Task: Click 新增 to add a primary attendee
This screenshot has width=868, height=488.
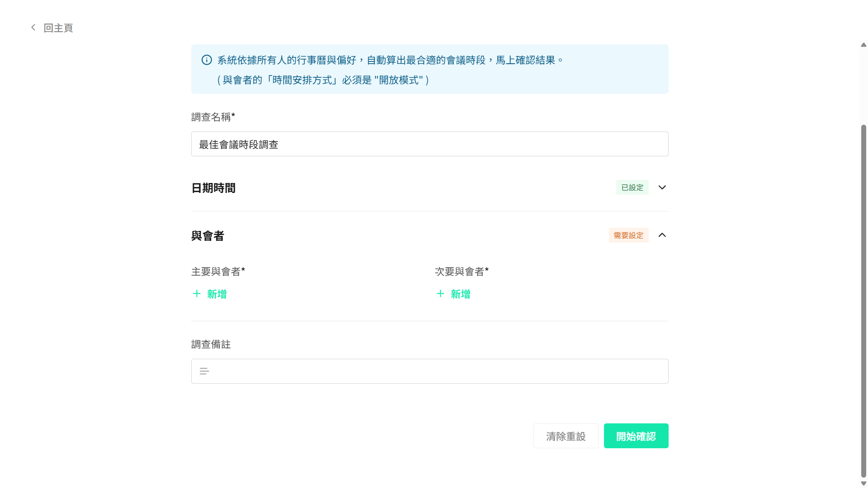Action: (217, 294)
